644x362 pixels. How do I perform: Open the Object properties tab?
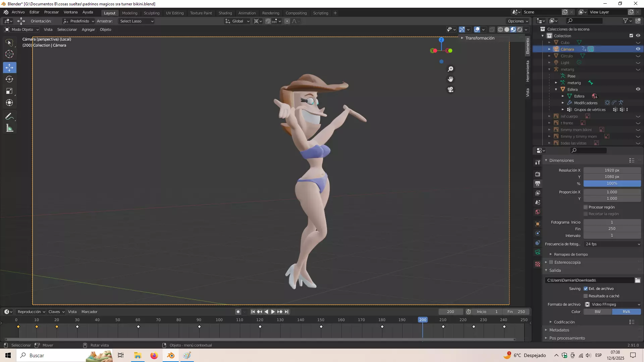coord(538,224)
